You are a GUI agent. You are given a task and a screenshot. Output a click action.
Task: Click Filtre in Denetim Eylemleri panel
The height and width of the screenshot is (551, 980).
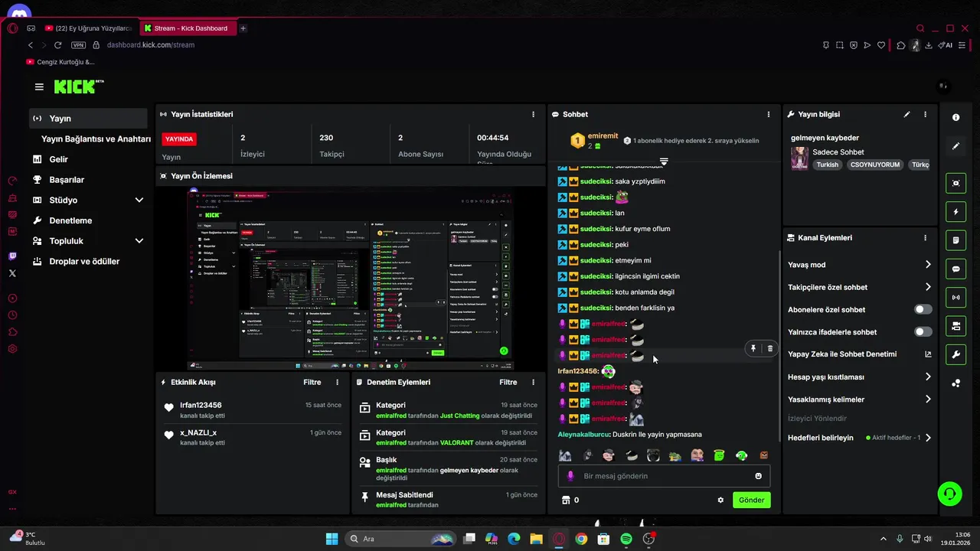(508, 382)
